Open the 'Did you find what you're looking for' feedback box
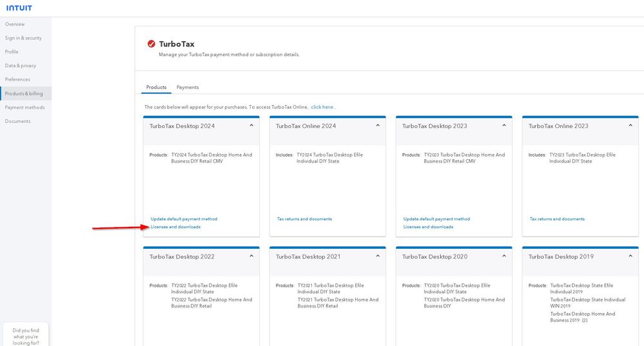The image size is (644, 346). point(26,336)
